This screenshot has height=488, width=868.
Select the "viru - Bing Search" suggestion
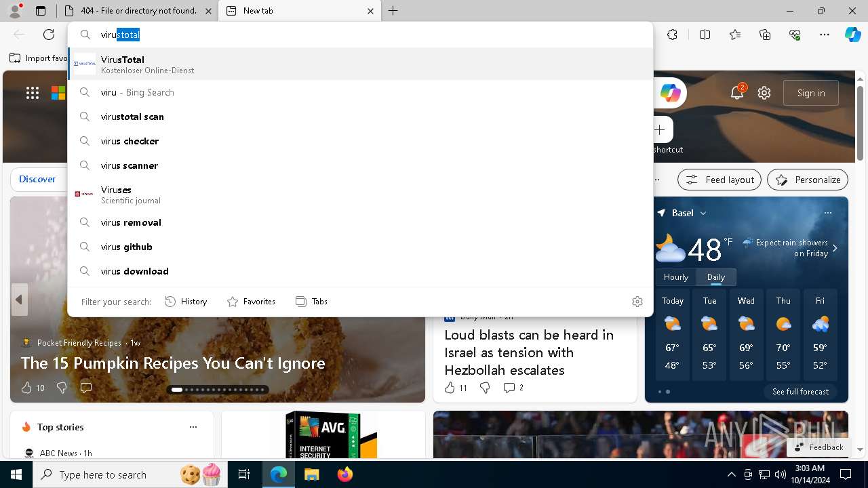361,92
